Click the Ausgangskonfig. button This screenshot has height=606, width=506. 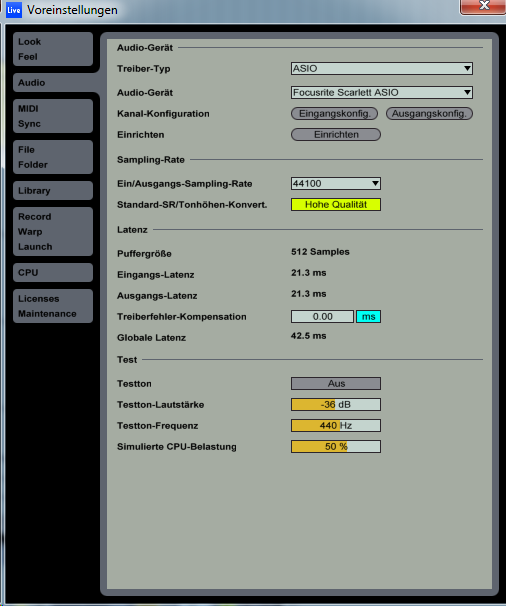pyautogui.click(x=429, y=114)
